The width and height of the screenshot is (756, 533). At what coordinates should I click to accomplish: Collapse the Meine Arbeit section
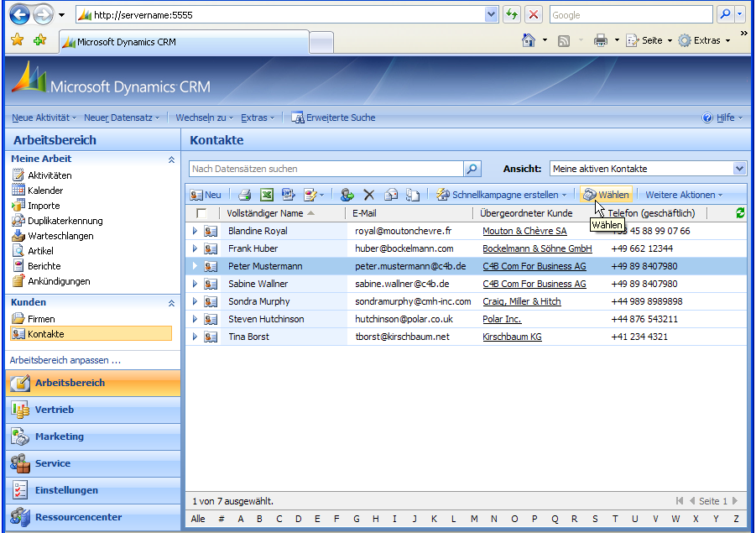pos(171,159)
